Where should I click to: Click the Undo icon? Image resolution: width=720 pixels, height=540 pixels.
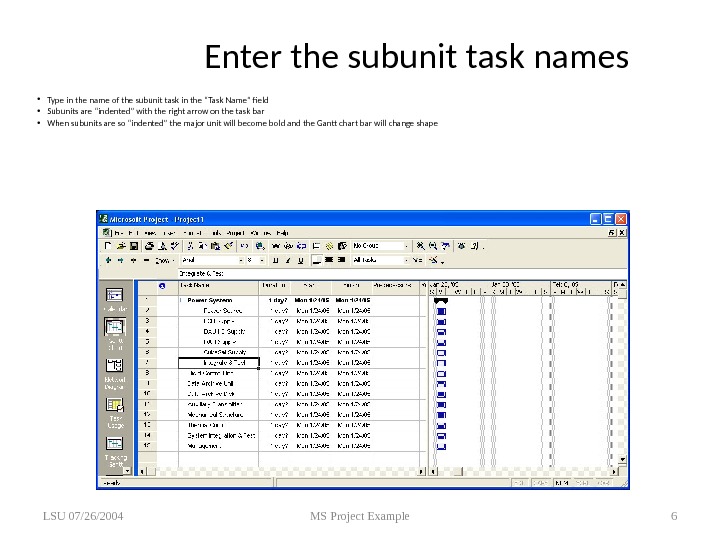(244, 246)
